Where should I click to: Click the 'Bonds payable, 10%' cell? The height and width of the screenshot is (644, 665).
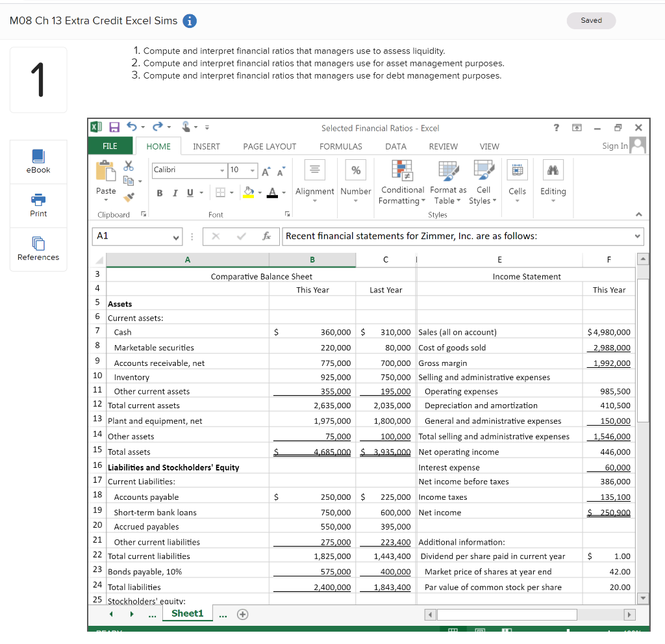coord(188,571)
